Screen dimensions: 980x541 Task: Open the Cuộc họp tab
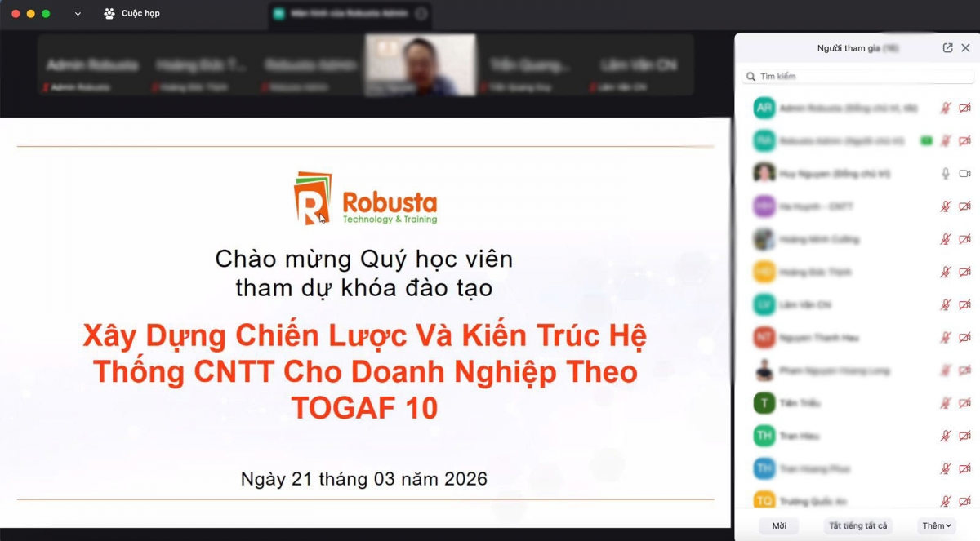click(131, 14)
